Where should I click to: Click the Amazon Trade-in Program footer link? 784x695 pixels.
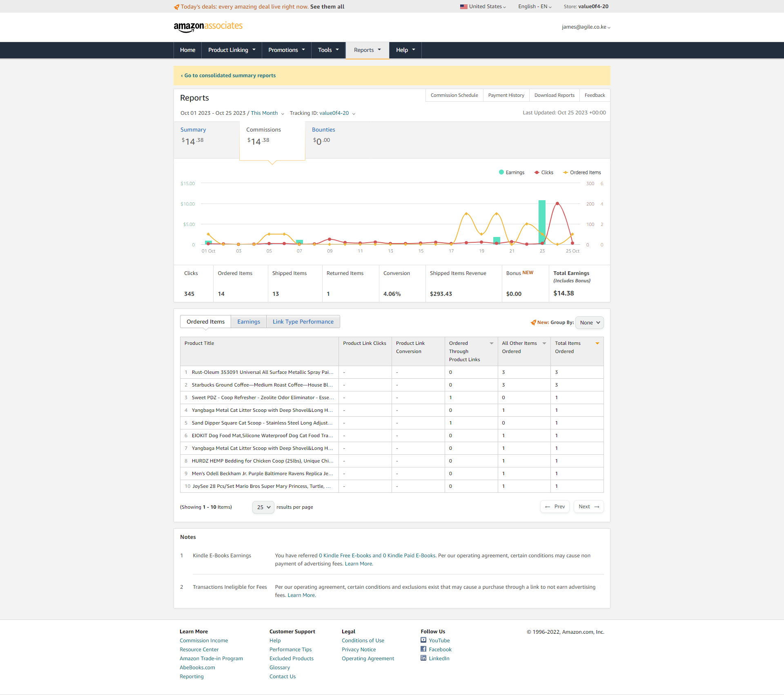[x=211, y=659]
